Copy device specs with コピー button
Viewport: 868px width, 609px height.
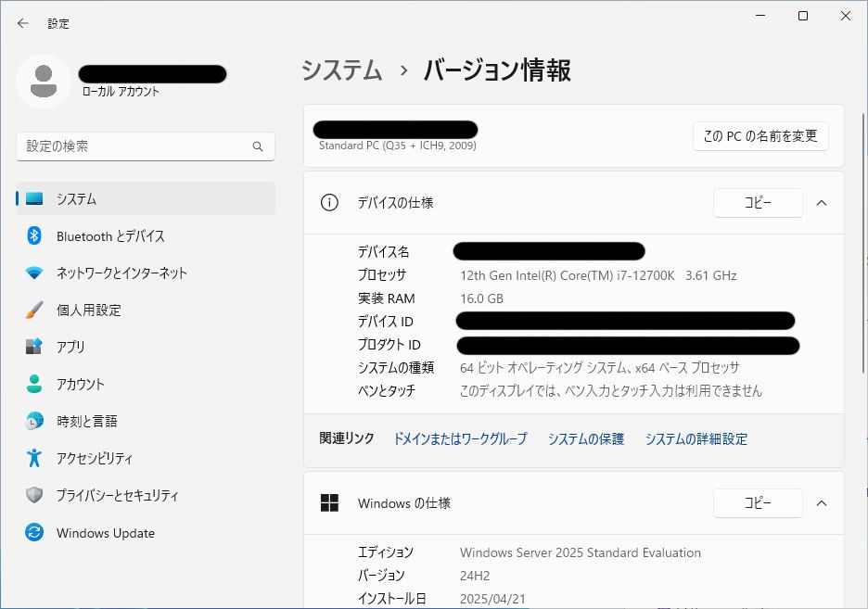click(x=758, y=203)
